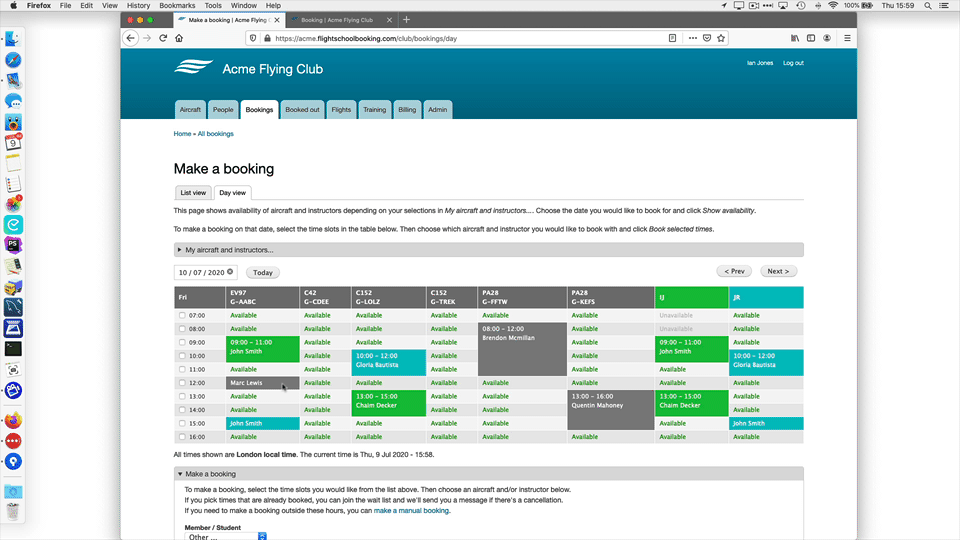This screenshot has width=960, height=540.
Task: Open Spotlight search in menu bar
Action: (928, 6)
